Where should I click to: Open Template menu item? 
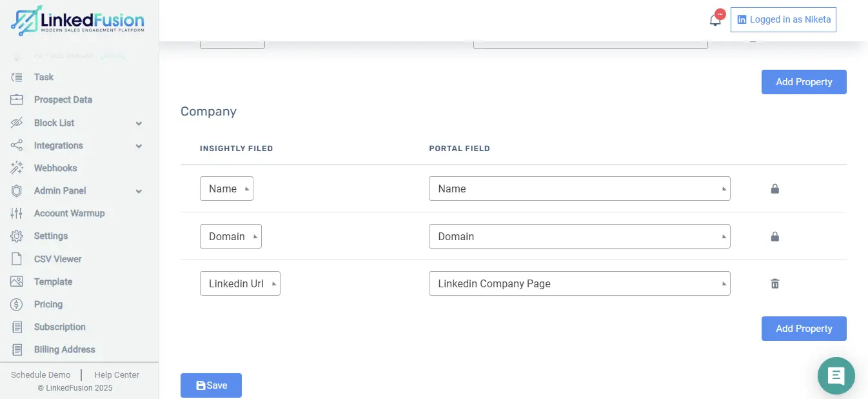[53, 281]
